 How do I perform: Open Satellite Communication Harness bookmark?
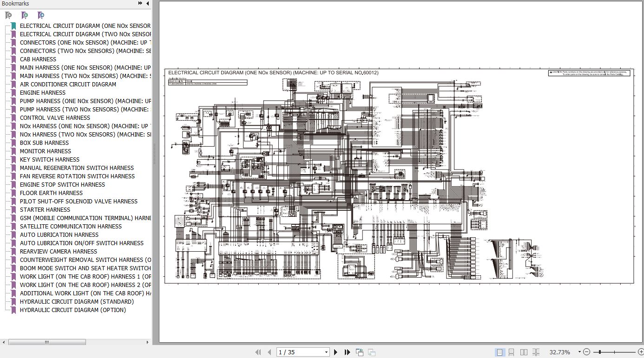(x=71, y=227)
